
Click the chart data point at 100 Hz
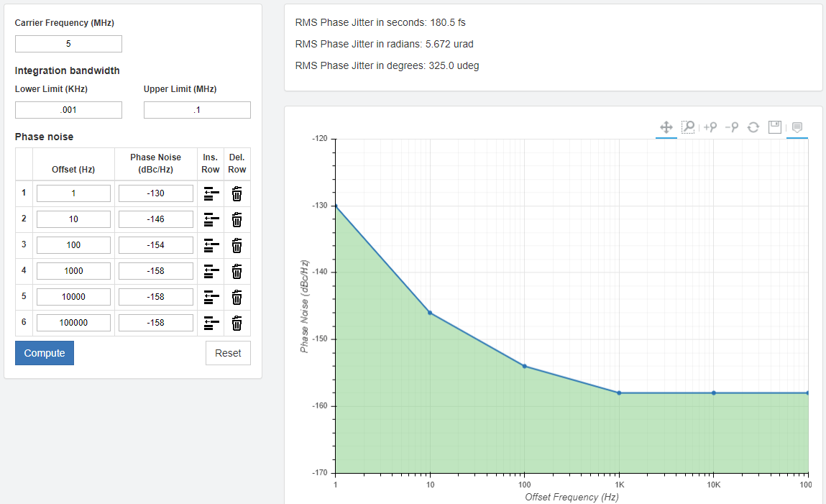click(x=525, y=366)
